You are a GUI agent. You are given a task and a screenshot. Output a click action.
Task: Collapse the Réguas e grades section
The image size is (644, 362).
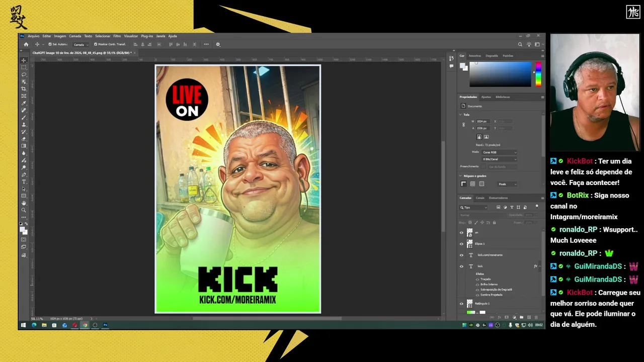point(460,176)
